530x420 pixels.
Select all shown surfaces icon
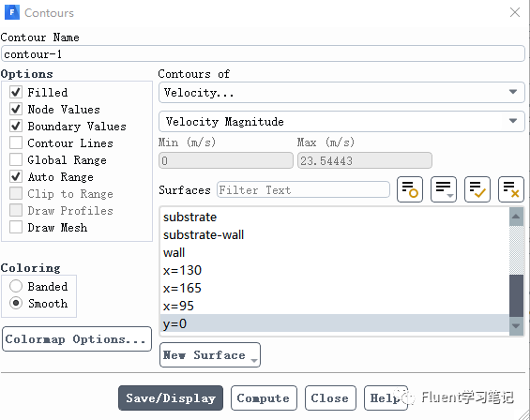pyautogui.click(x=477, y=189)
